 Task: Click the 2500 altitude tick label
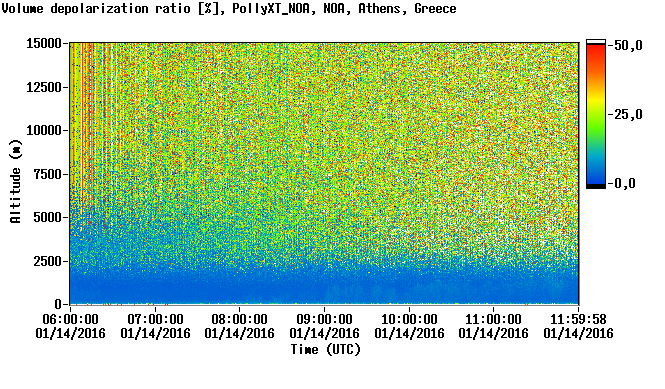coord(47,261)
